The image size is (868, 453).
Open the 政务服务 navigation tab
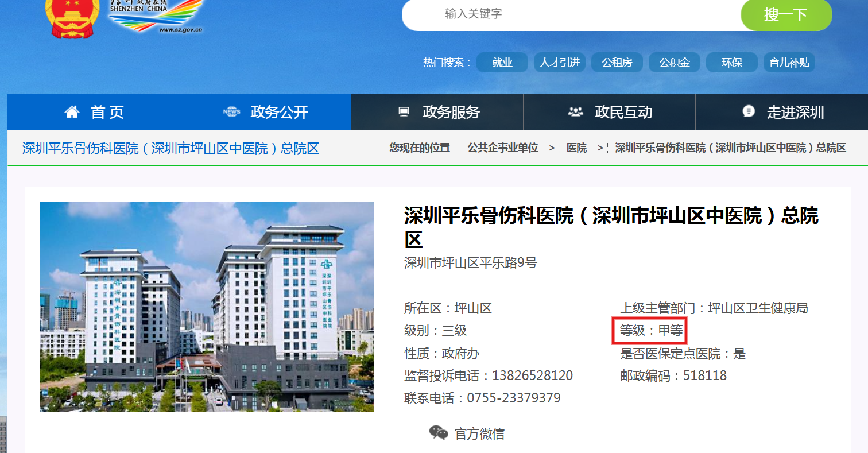coord(437,112)
